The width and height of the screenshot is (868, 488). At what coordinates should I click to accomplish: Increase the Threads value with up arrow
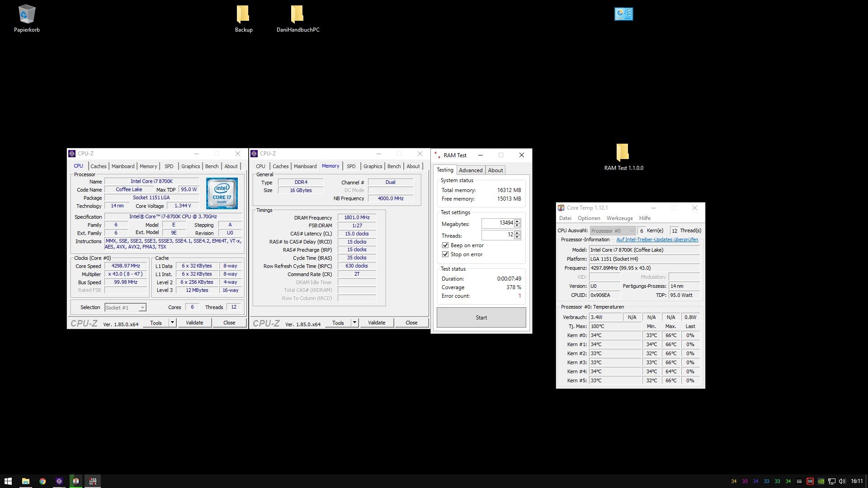coord(517,233)
